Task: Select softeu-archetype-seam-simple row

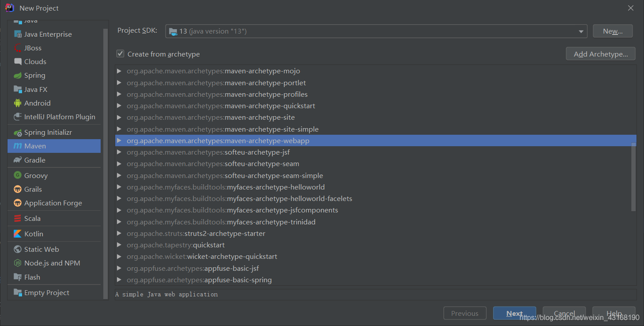Action: pos(376,175)
